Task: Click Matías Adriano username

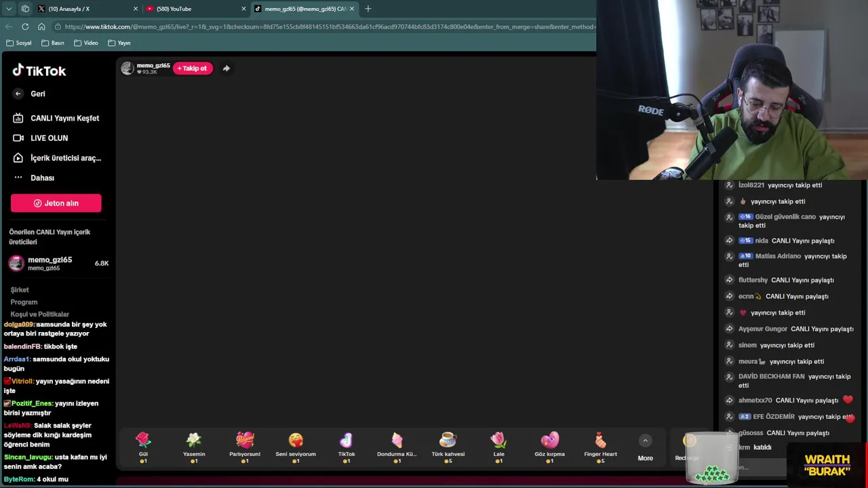Action: [778, 256]
